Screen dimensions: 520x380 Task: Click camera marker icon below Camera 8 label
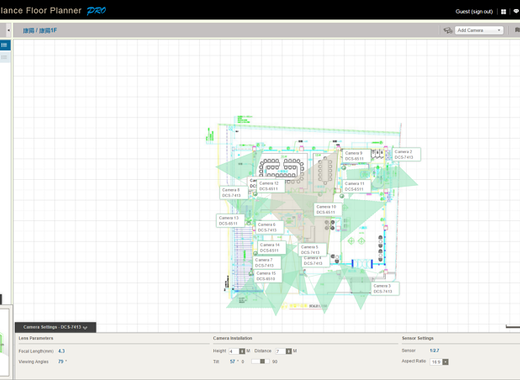pos(248,222)
